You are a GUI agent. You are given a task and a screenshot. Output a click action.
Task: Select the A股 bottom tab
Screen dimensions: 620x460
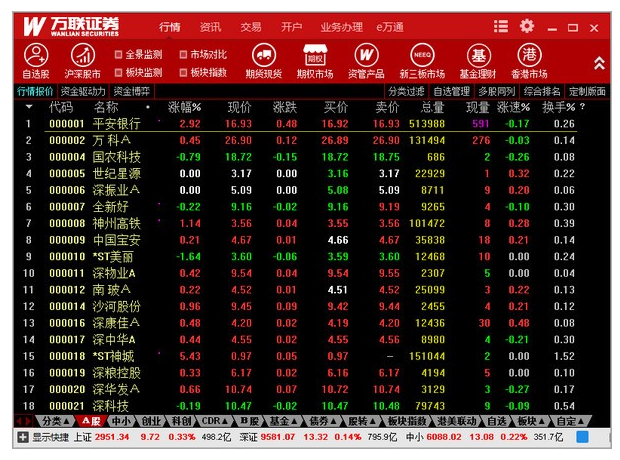point(91,421)
